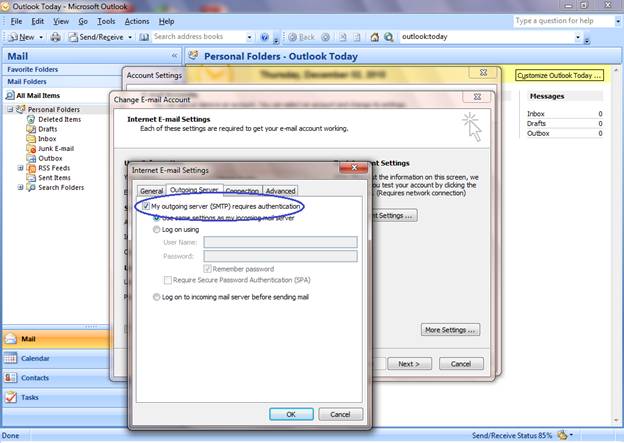This screenshot has width=624, height=443.
Task: Select Use same settings as incoming server
Action: tap(156, 218)
